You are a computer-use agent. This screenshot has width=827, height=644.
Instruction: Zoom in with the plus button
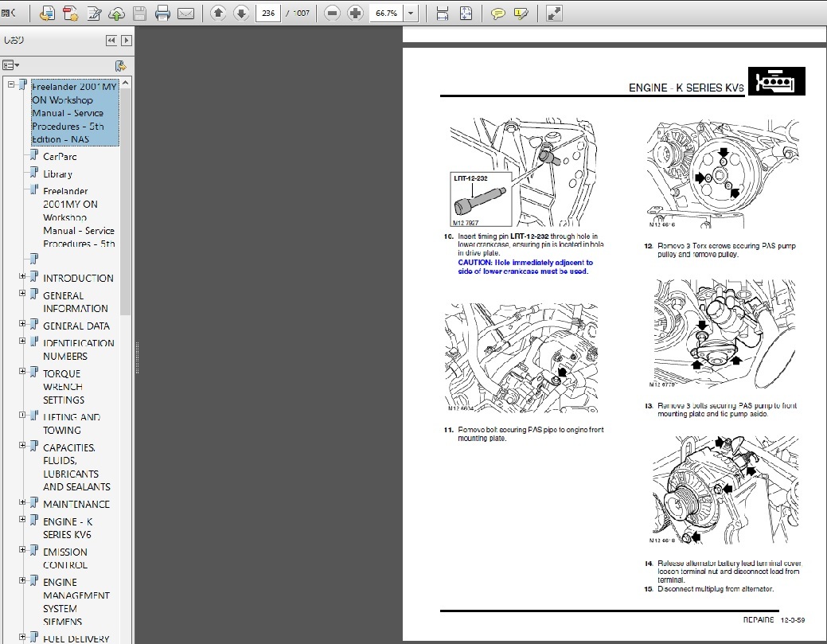(356, 14)
